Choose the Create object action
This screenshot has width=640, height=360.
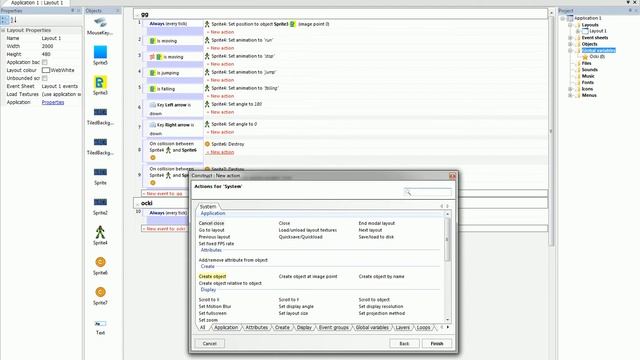212,276
